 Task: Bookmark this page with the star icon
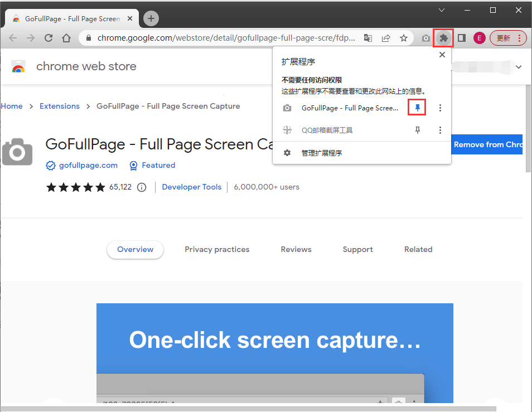[x=403, y=38]
